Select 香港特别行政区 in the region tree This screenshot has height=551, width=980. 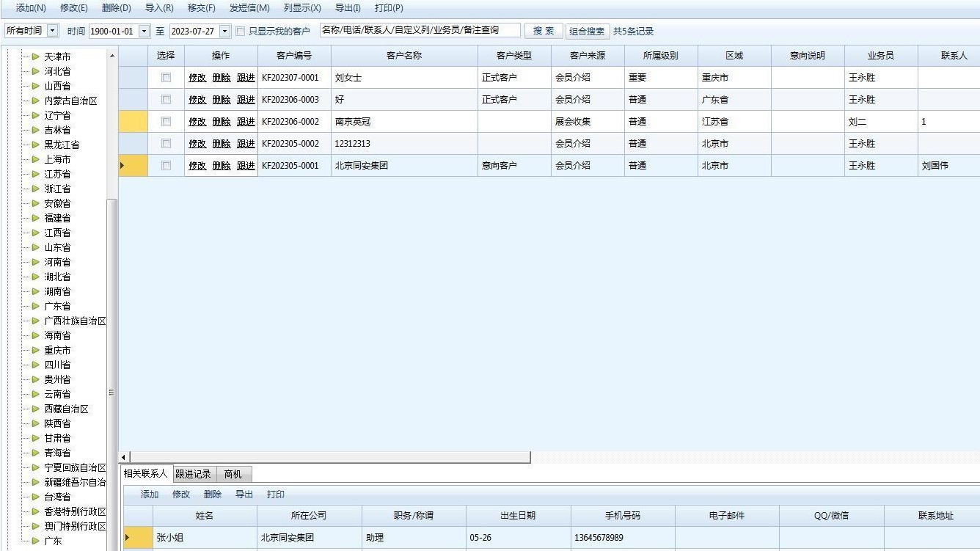[x=75, y=511]
